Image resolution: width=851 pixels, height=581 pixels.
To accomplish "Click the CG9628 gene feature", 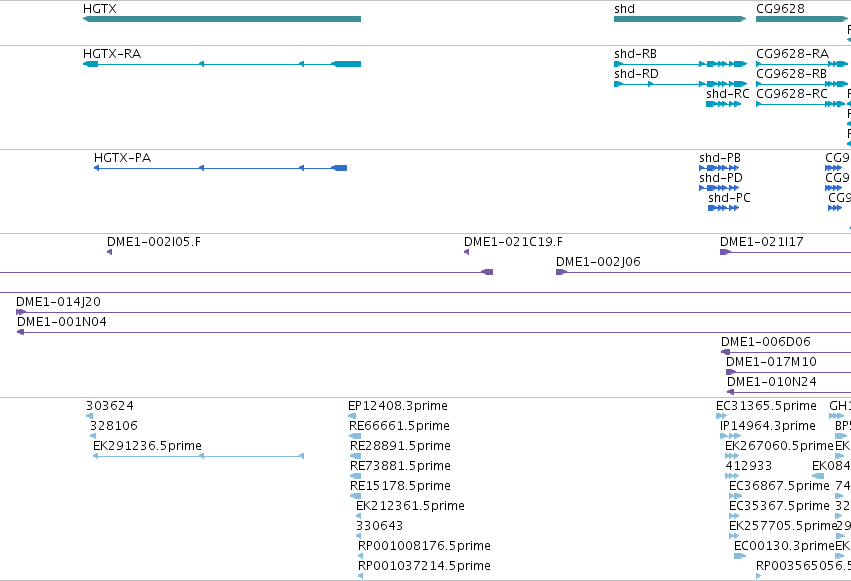I will (x=801, y=19).
